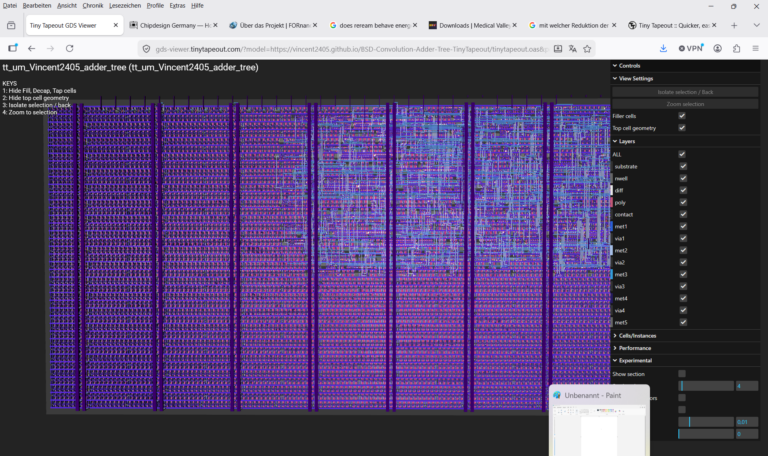Bookmark this page with the star icon
The height and width of the screenshot is (456, 768).
[x=587, y=48]
